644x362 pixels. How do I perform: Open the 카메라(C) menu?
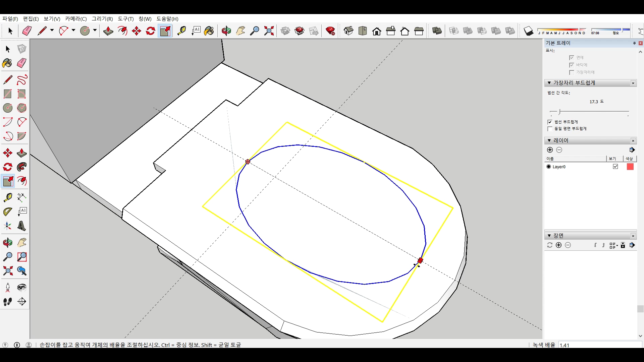(x=76, y=19)
